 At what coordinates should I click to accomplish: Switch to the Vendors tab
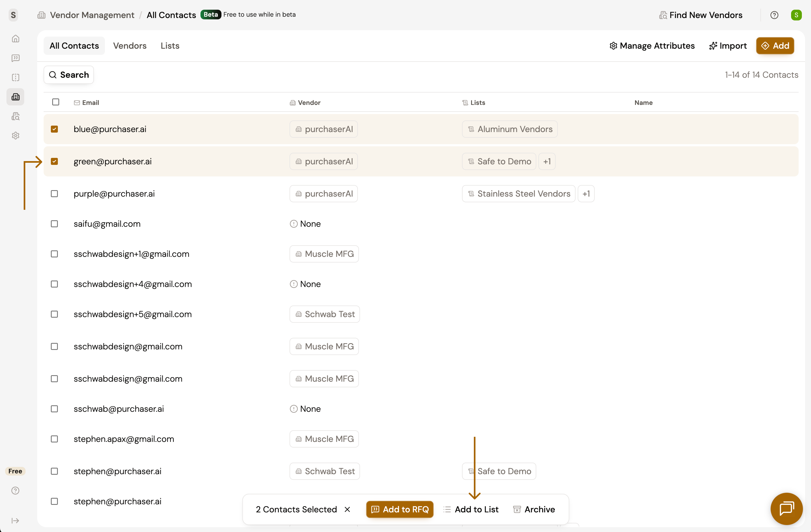pos(129,46)
